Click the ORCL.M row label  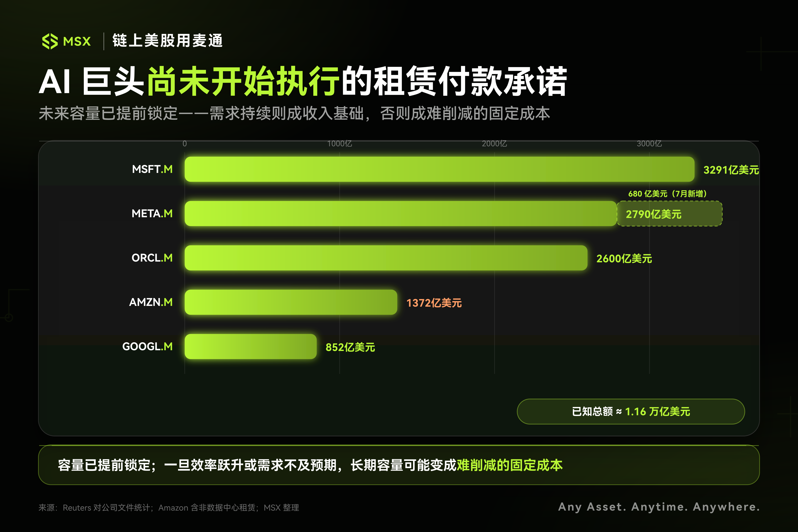click(x=152, y=258)
